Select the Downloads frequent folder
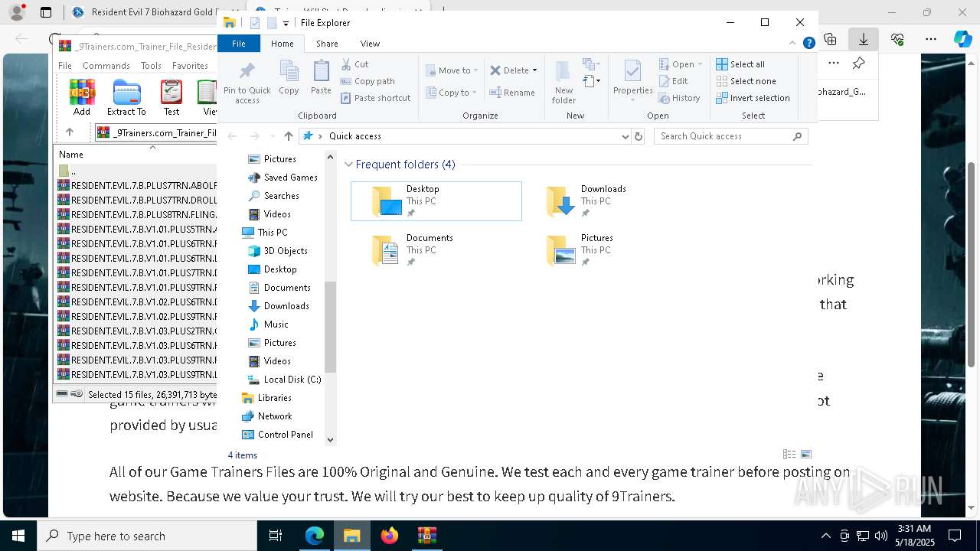This screenshot has height=551, width=980. tap(610, 201)
